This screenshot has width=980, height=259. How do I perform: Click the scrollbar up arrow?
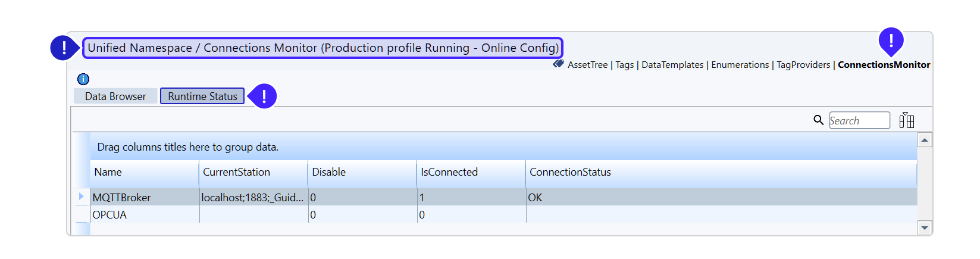click(x=924, y=141)
